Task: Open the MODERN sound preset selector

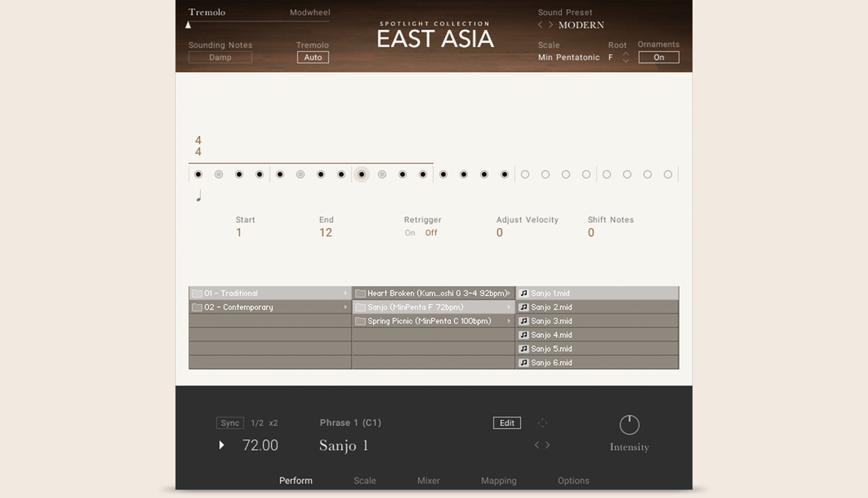Action: coord(581,25)
